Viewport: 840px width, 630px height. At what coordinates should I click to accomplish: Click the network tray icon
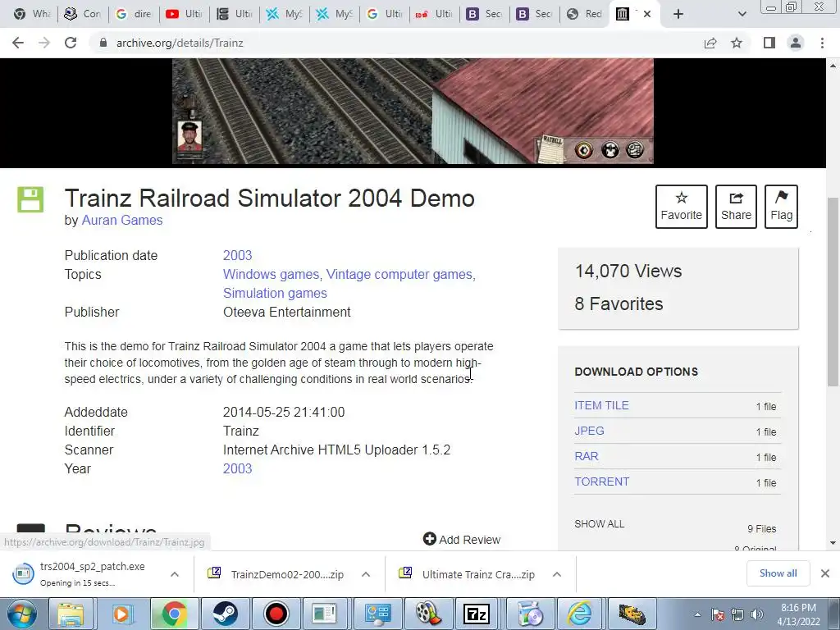click(x=737, y=614)
